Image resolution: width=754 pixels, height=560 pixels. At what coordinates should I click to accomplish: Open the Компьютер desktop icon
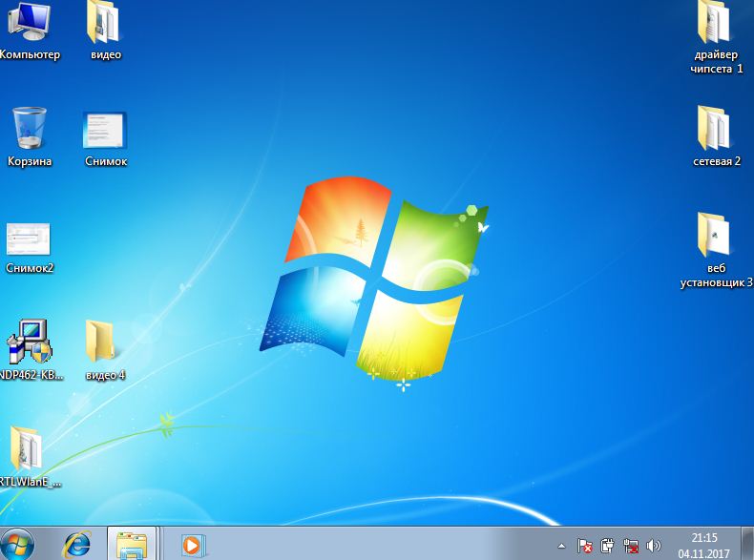(27, 23)
